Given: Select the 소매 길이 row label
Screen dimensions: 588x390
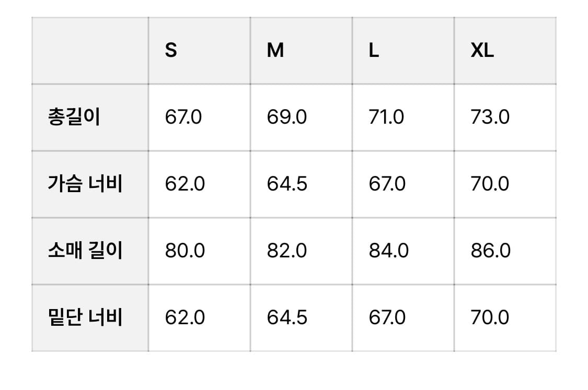Looking at the screenshot, I should tap(85, 251).
